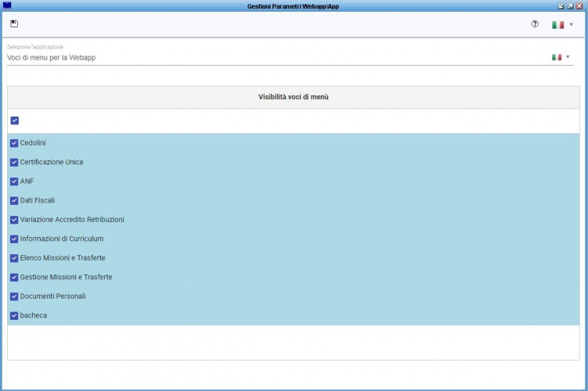
Task: Toggle Informazioni di Curriculum checkbox
Action: click(14, 239)
